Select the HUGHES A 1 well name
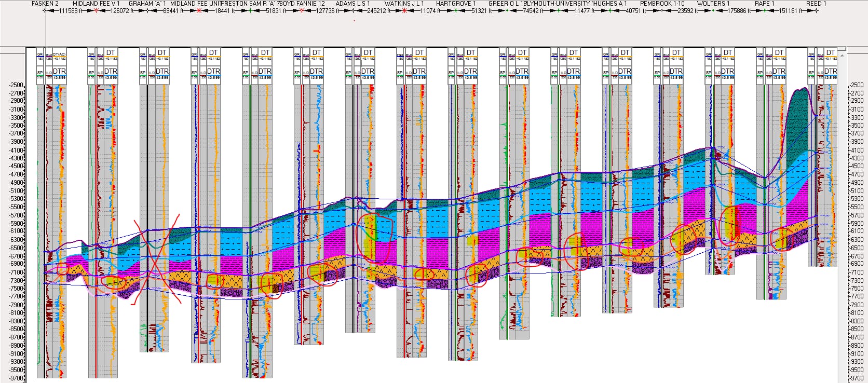The image size is (868, 383). [610, 4]
